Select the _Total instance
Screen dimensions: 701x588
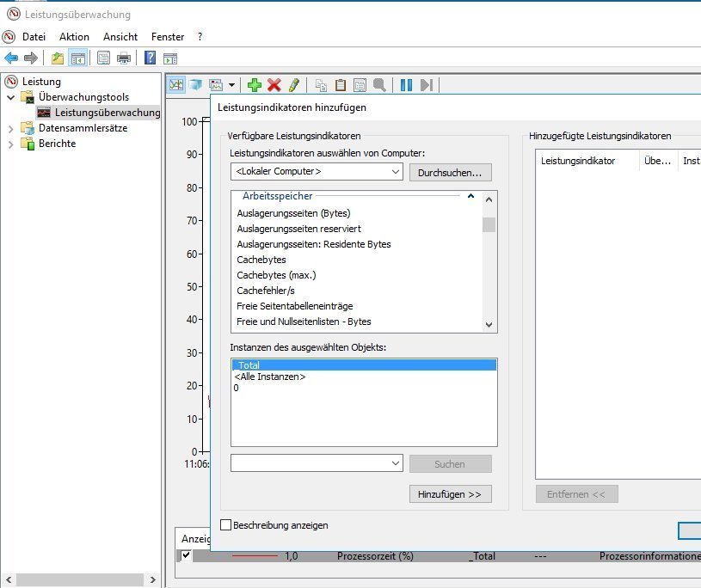pos(364,365)
